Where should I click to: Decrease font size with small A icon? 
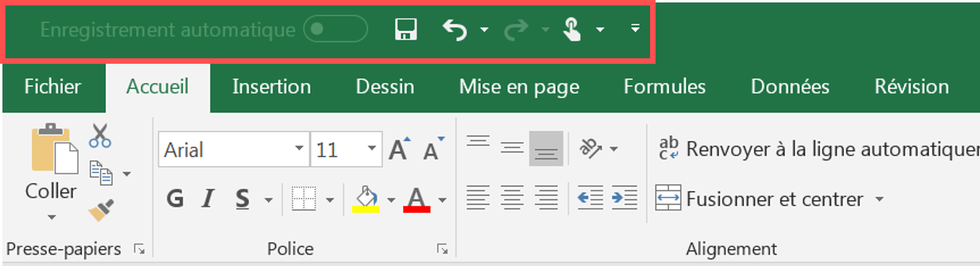click(434, 149)
